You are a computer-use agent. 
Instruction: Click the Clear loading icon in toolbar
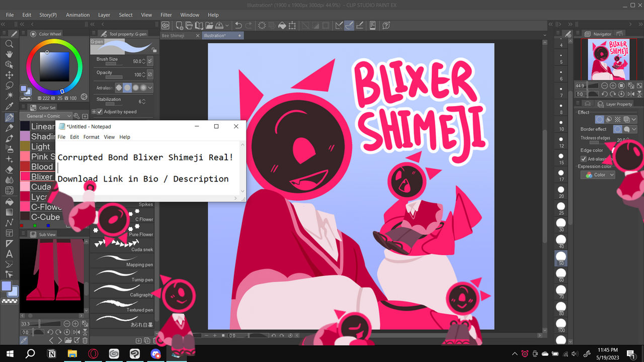tap(262, 25)
